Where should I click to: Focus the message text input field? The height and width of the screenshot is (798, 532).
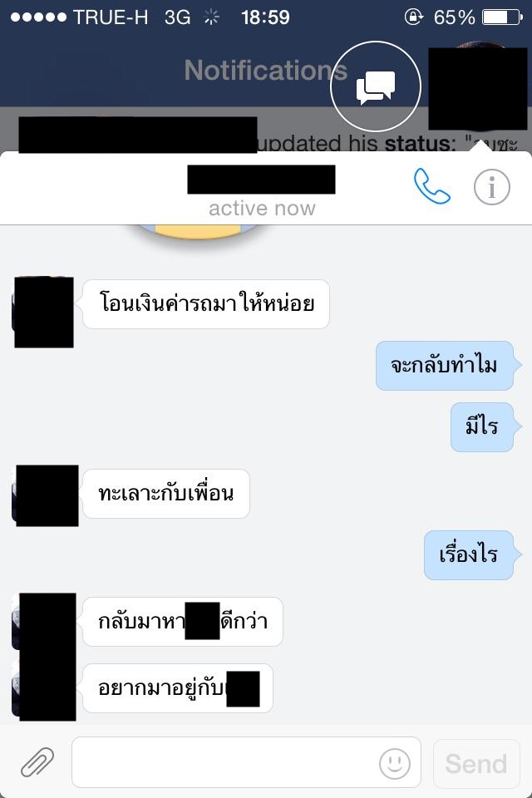[x=246, y=762]
